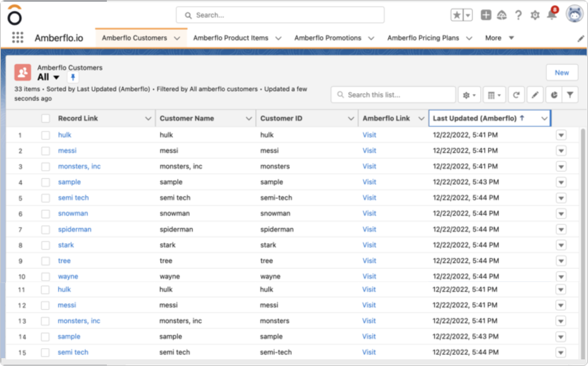The image size is (588, 366).
Task: Check the select-all rows checkbox
Action: click(45, 119)
